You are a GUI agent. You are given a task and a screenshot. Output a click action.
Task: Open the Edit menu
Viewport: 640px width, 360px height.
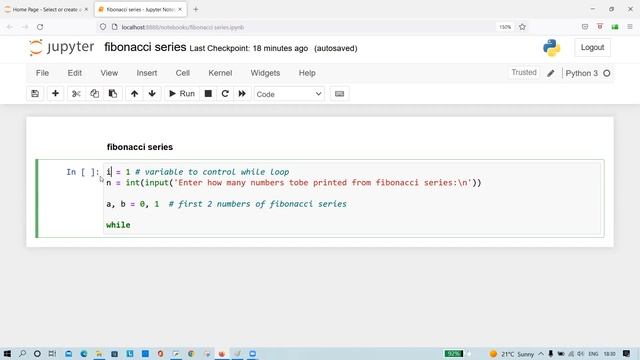tap(75, 73)
